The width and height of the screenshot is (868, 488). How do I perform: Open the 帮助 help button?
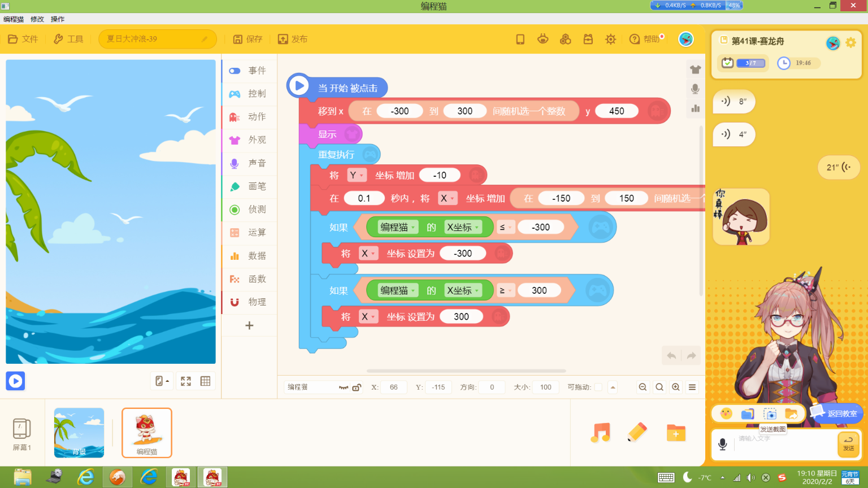pyautogui.click(x=646, y=39)
